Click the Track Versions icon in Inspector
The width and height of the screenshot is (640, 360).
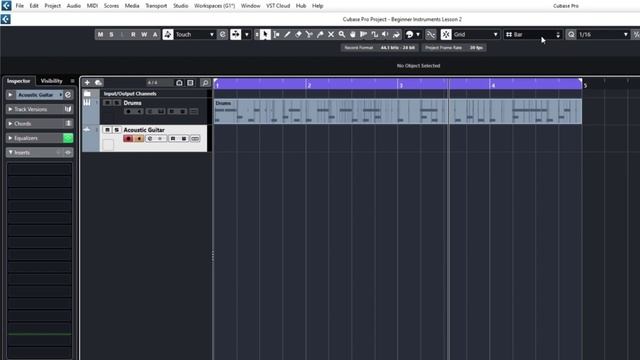click(x=68, y=109)
